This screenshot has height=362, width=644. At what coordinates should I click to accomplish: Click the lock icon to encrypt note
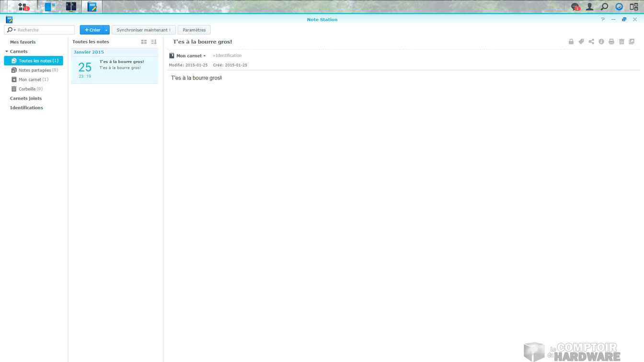pyautogui.click(x=571, y=42)
